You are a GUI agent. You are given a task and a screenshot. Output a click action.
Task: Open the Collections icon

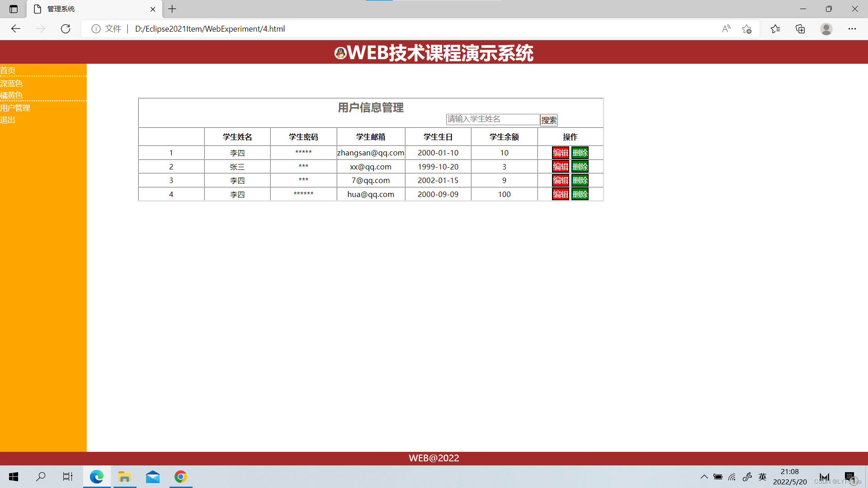coord(800,29)
